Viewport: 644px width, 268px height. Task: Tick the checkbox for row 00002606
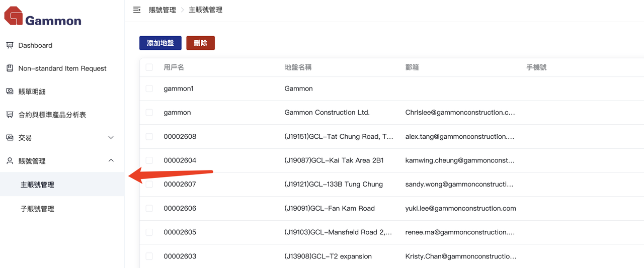pyautogui.click(x=149, y=208)
